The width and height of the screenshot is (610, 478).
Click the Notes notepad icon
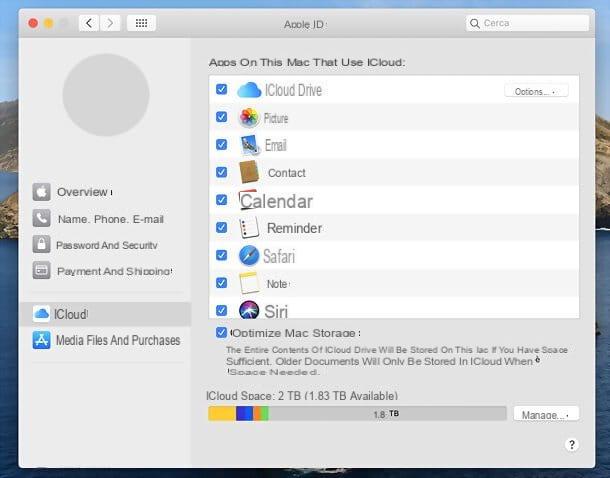[249, 283]
